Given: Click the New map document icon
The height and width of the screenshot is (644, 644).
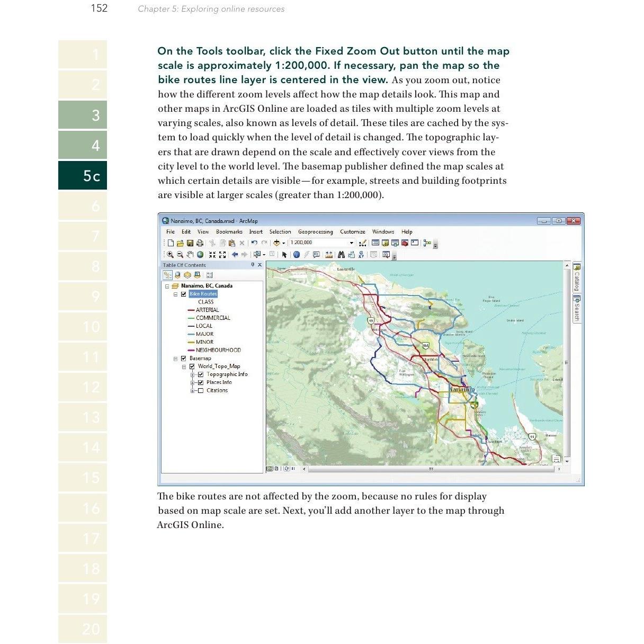Looking at the screenshot, I should pyautogui.click(x=171, y=243).
